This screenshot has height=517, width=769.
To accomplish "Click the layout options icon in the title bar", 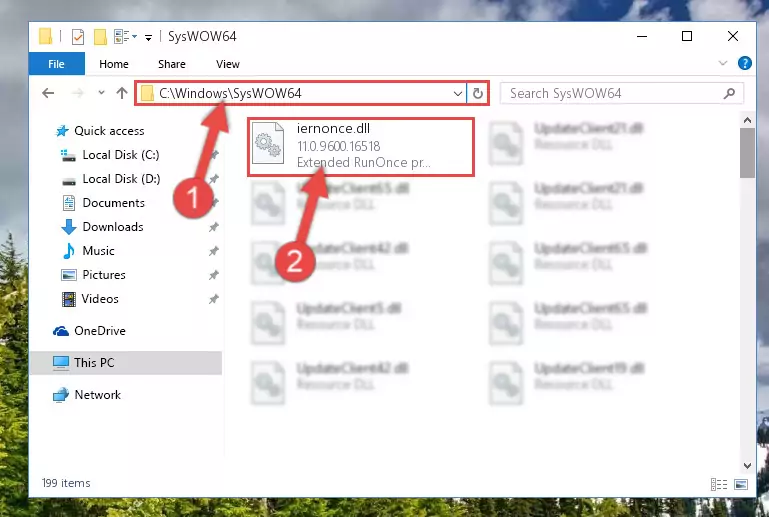I will 121,36.
